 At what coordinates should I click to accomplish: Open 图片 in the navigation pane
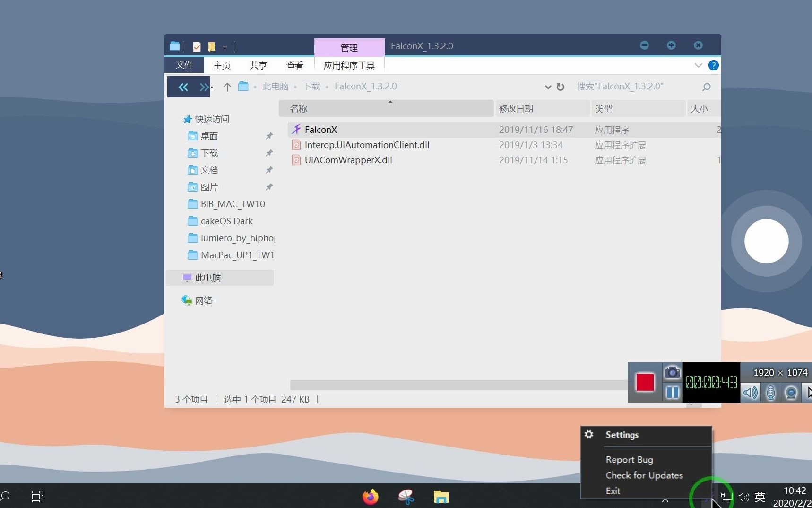209,187
